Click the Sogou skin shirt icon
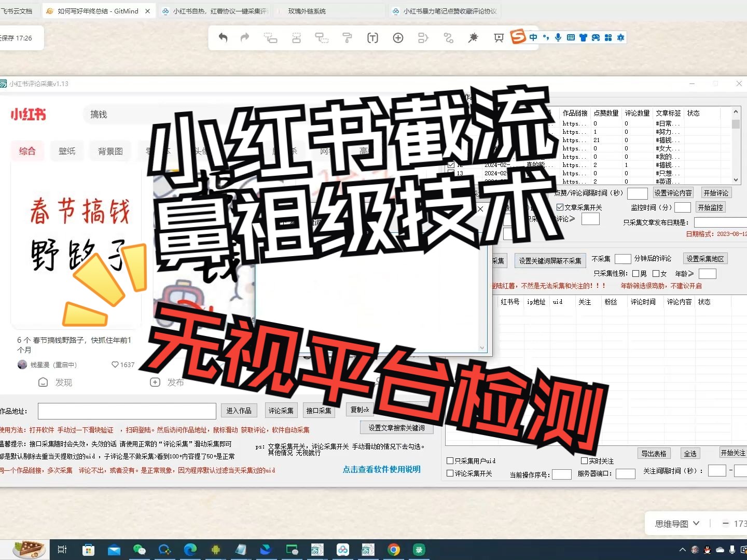The height and width of the screenshot is (560, 747). click(583, 37)
